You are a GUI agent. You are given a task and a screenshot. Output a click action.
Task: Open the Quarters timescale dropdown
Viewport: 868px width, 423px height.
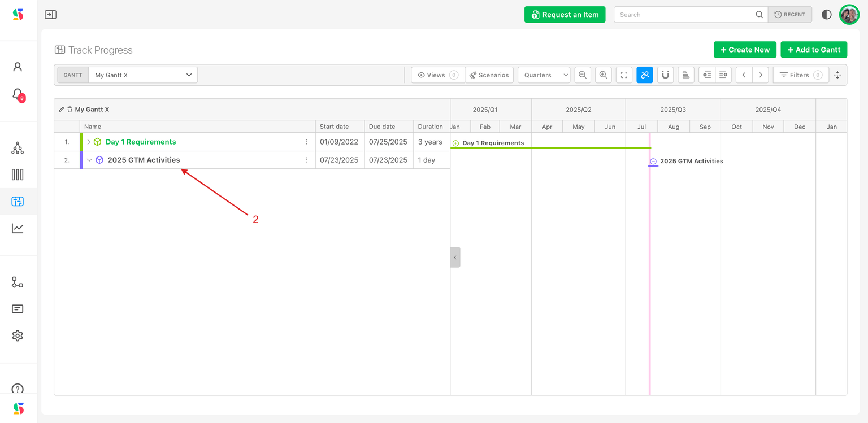click(544, 75)
